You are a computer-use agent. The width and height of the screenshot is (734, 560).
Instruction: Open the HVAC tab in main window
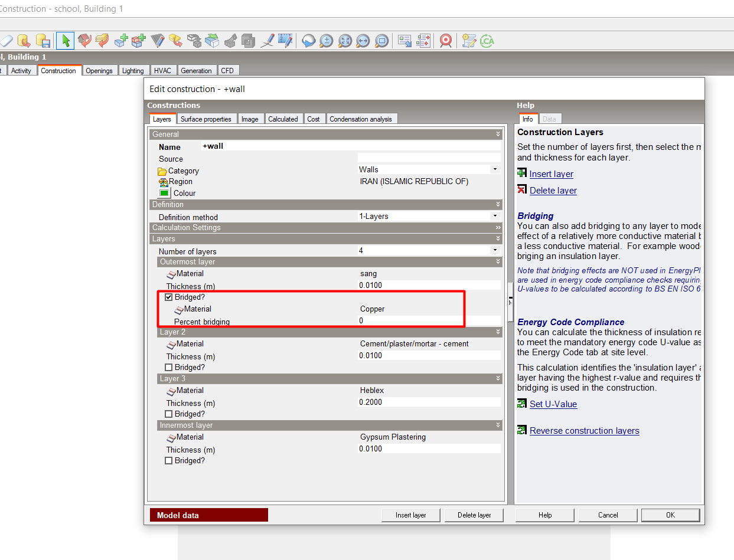pos(162,71)
